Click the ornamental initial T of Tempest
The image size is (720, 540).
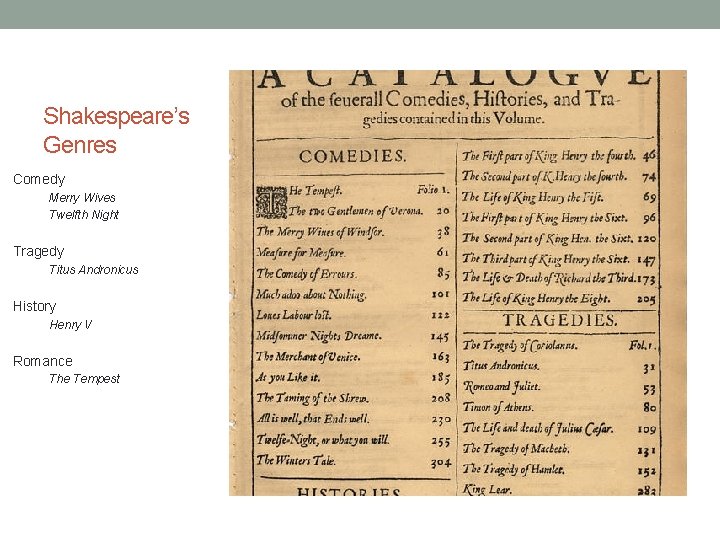(271, 202)
